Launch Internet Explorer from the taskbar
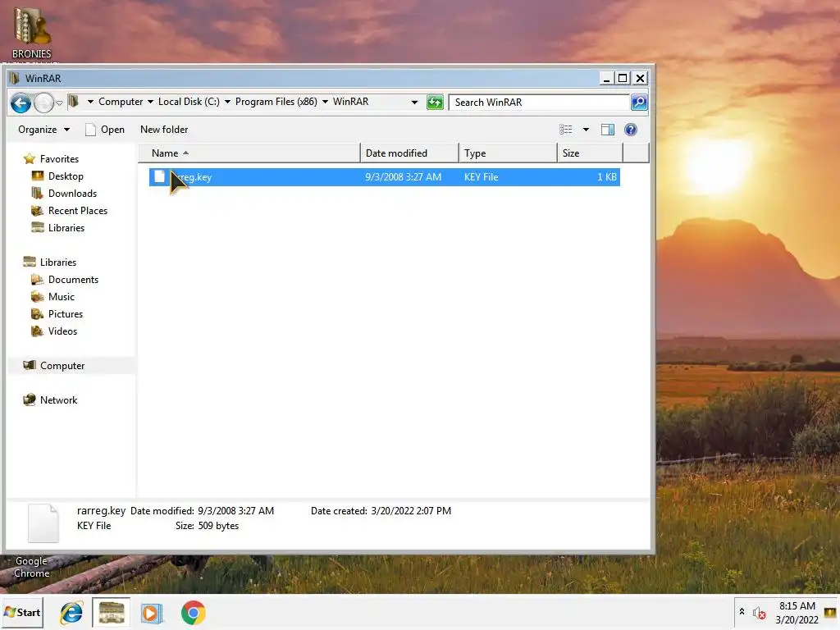840x630 pixels. 71,613
